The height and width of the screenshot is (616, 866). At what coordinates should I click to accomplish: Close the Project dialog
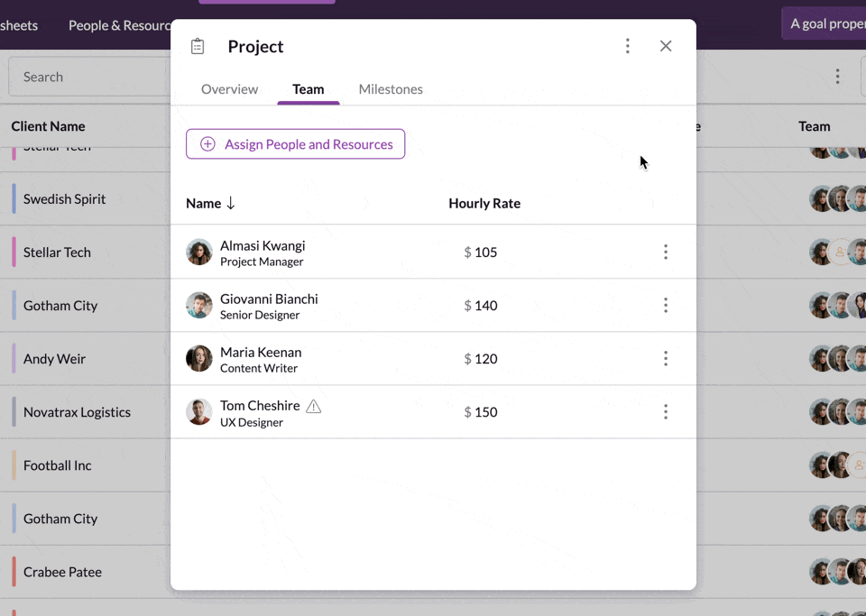pyautogui.click(x=666, y=46)
